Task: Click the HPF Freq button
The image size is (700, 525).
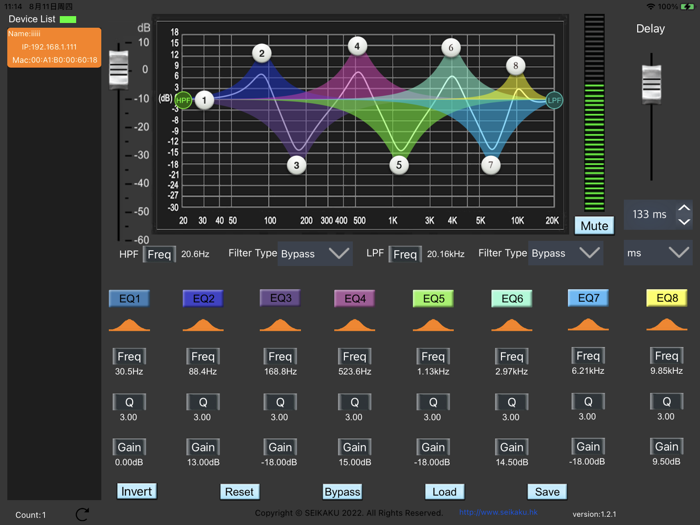Action: click(159, 254)
